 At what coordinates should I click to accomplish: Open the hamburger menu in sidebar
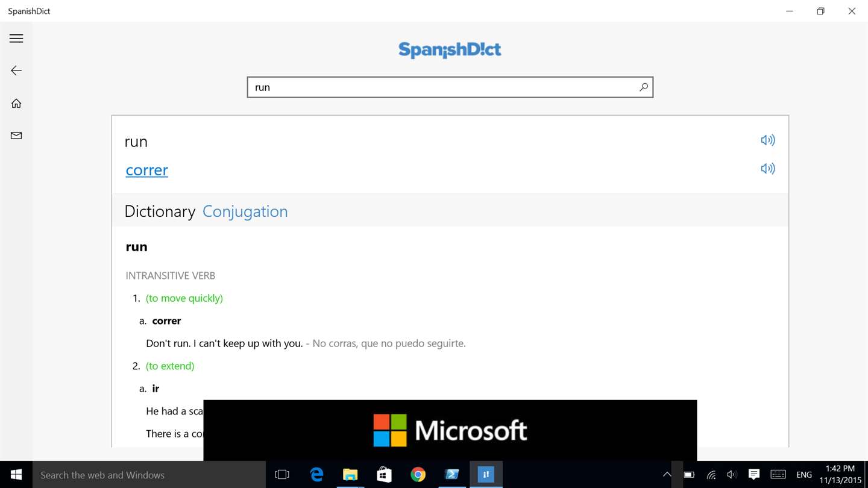[x=16, y=39]
